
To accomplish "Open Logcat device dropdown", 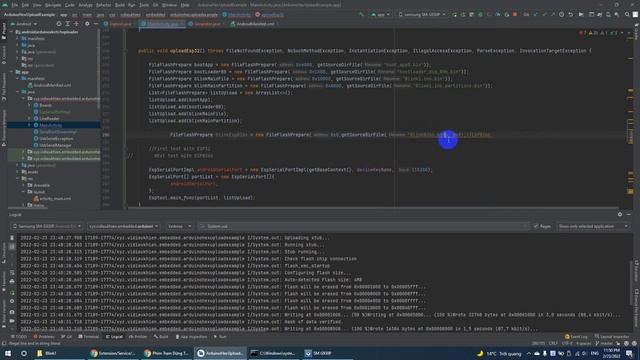I will [x=46, y=226].
